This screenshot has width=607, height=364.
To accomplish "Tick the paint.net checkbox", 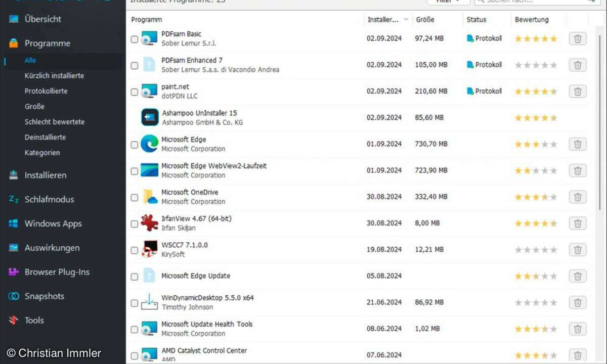I will click(134, 92).
